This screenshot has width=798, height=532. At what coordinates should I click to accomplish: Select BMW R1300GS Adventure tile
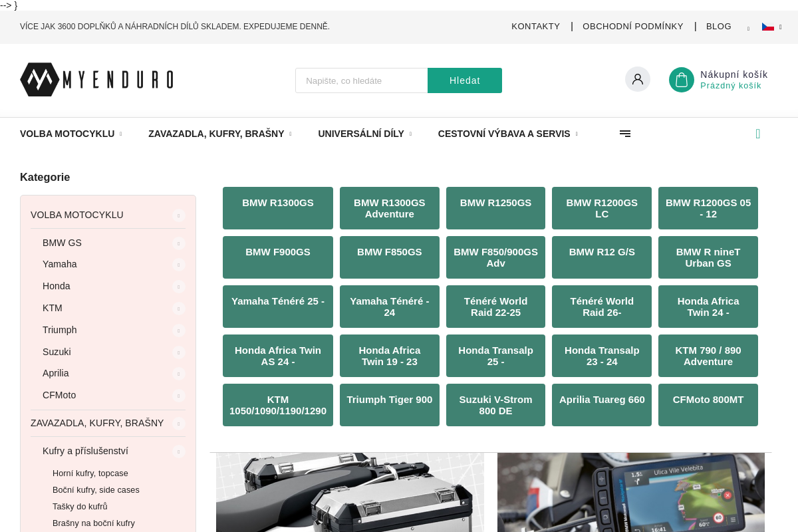click(390, 208)
